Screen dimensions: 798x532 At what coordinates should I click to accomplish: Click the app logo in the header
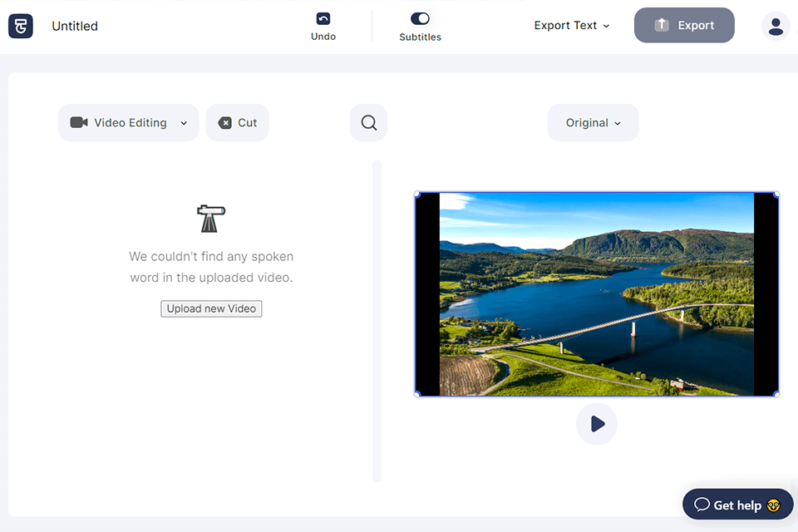(x=21, y=26)
